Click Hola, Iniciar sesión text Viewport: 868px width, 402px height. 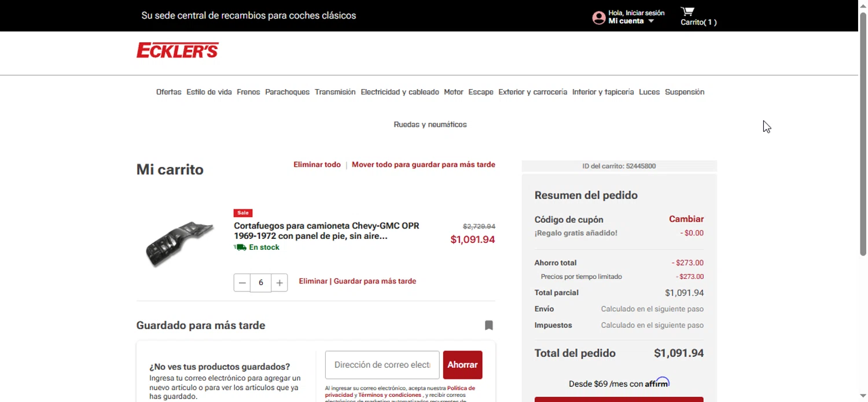tap(637, 13)
